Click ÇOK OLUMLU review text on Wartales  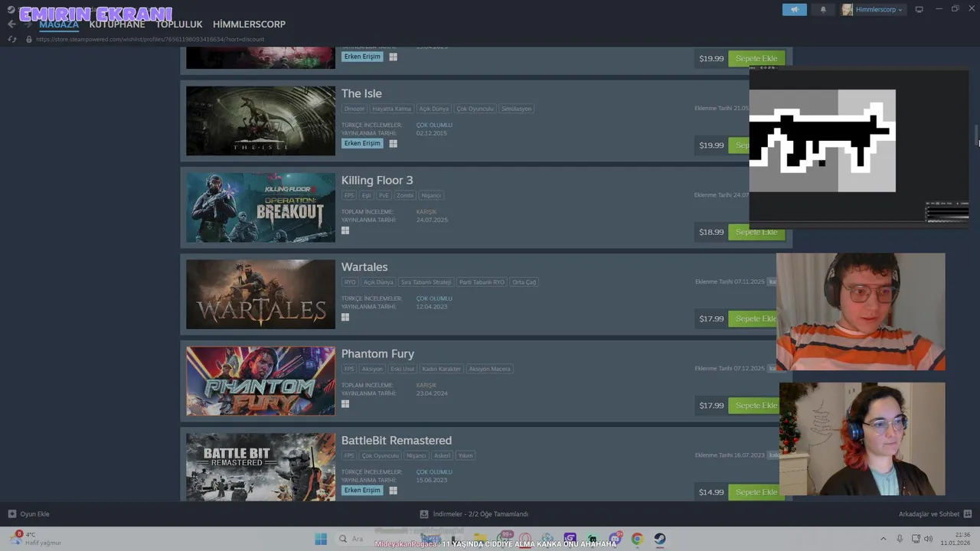434,298
